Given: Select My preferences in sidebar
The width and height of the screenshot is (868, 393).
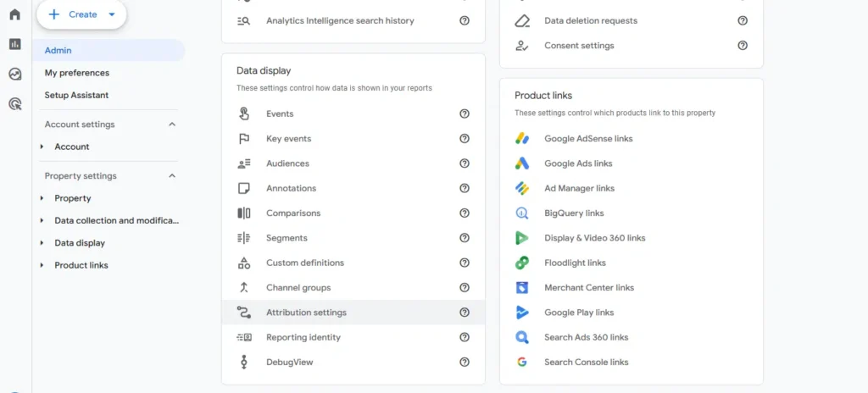Looking at the screenshot, I should (77, 73).
